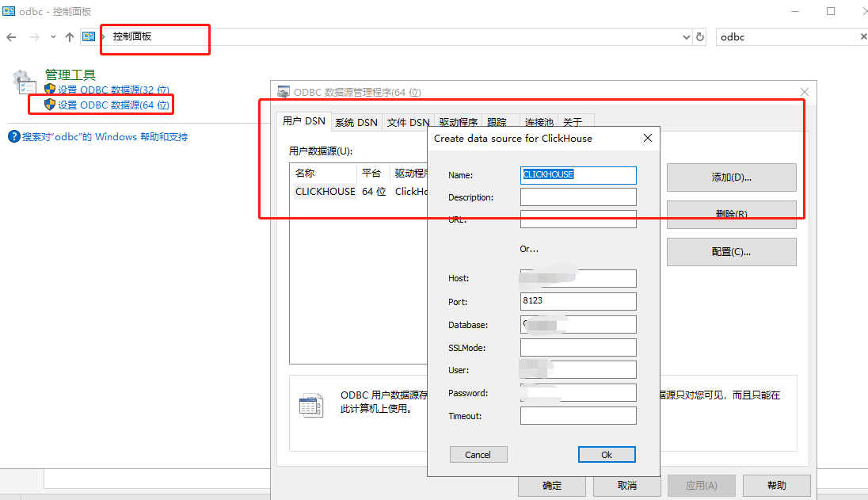This screenshot has height=500, width=868.
Task: Click the 控制面板 breadcrumb in address bar
Action: tap(131, 36)
